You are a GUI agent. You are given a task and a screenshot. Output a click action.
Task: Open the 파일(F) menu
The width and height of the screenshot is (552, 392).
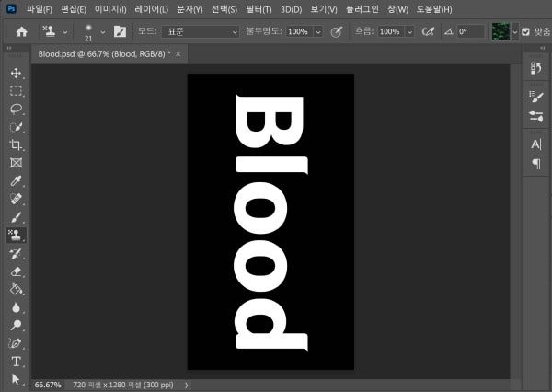click(39, 9)
